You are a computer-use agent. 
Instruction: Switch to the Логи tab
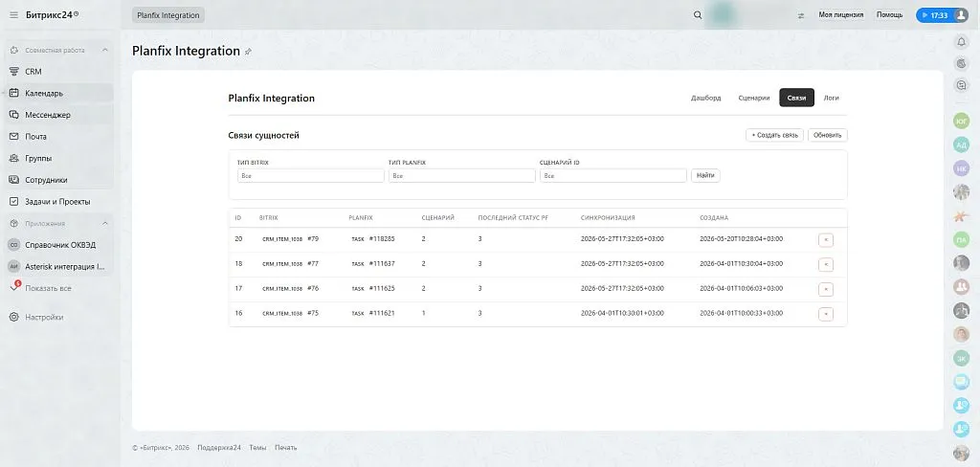point(832,99)
